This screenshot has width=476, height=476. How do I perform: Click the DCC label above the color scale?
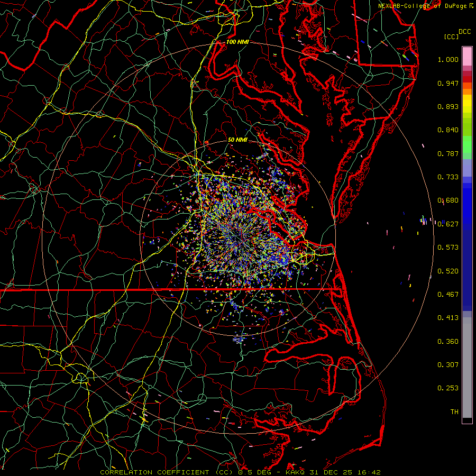tap(464, 32)
